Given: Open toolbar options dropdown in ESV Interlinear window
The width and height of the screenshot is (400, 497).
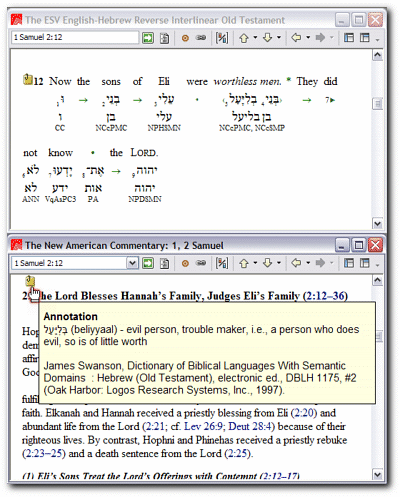Looking at the screenshot, I should coord(377,40).
